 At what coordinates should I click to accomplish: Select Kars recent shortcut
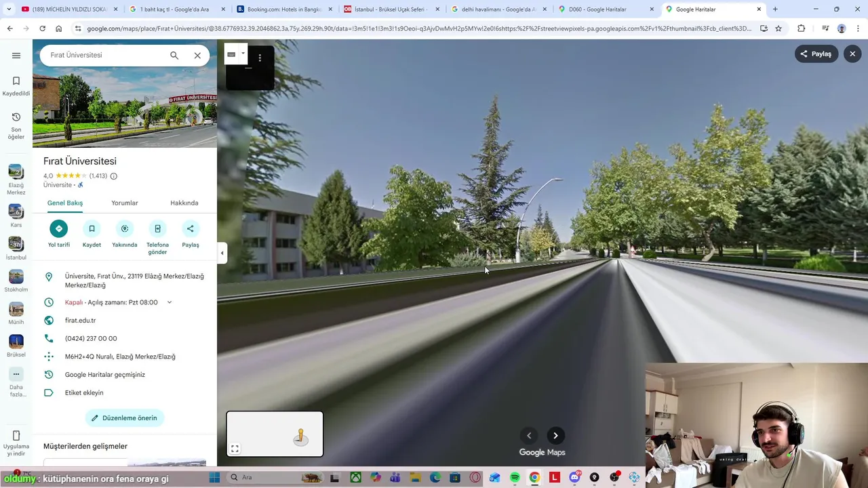coord(16,216)
